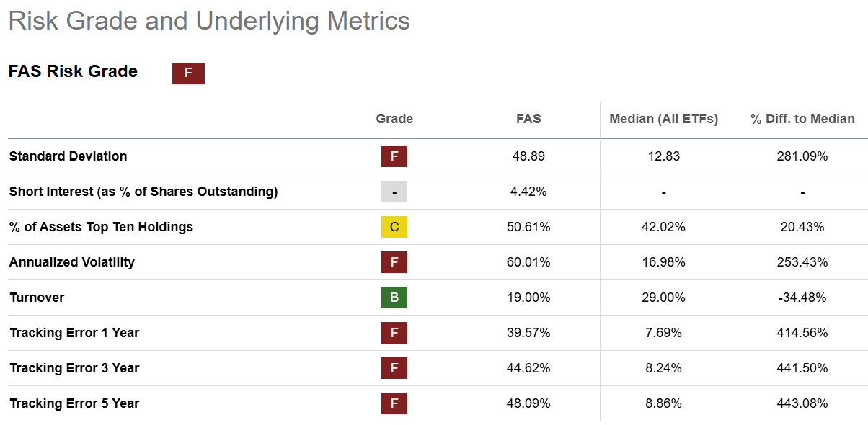Click the % Diff. to Median header
868x425 pixels.
coord(802,119)
